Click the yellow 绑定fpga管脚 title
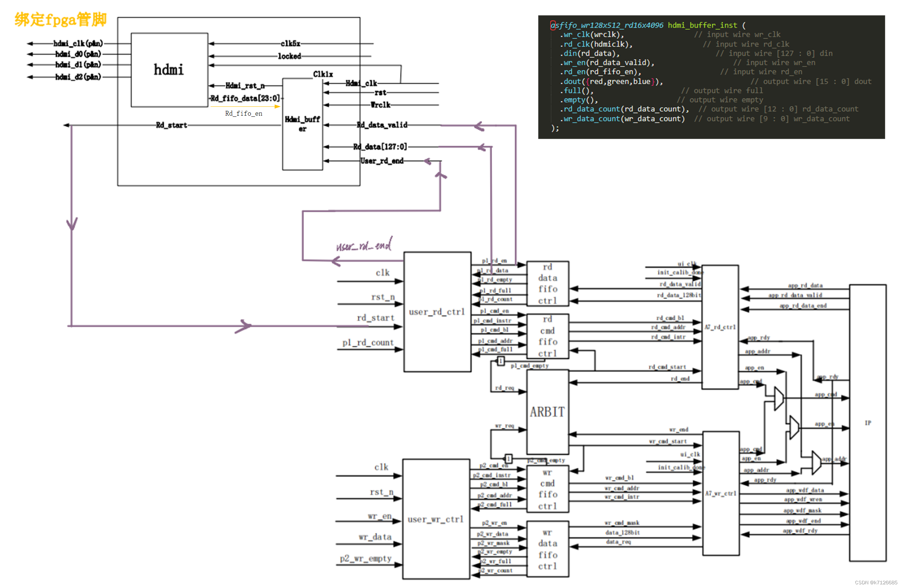This screenshot has height=588, width=903. click(x=61, y=19)
